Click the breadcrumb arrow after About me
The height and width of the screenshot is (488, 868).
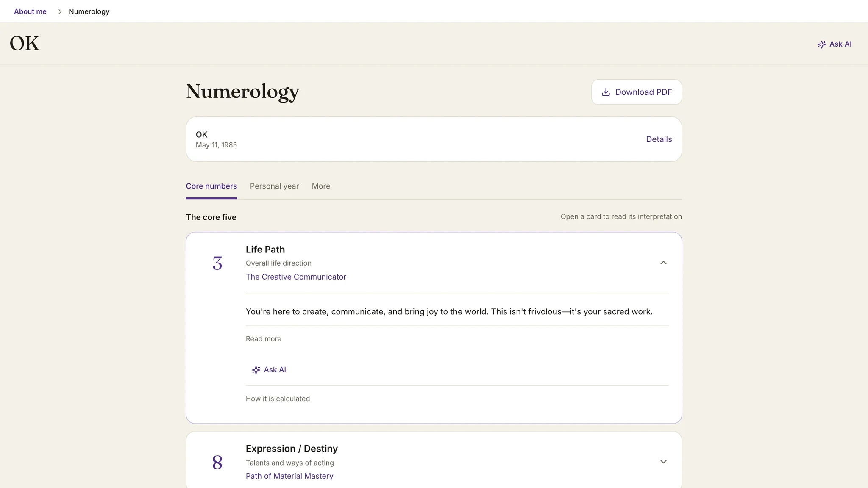point(60,11)
